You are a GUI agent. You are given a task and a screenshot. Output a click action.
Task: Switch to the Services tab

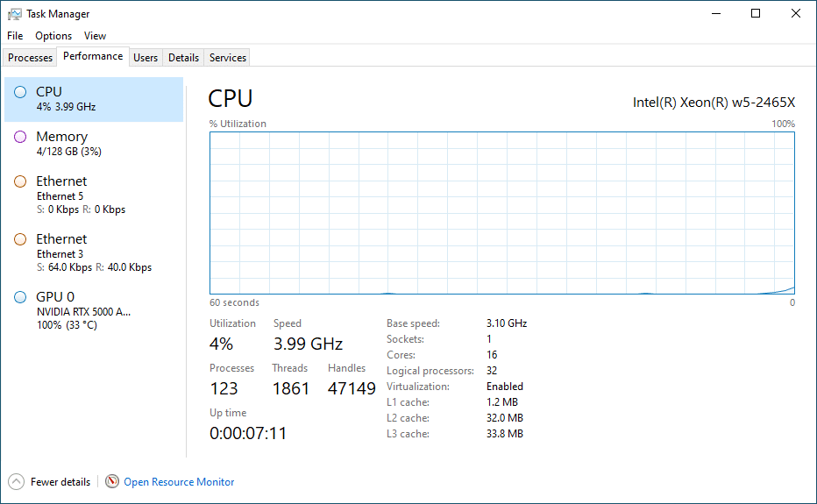228,57
